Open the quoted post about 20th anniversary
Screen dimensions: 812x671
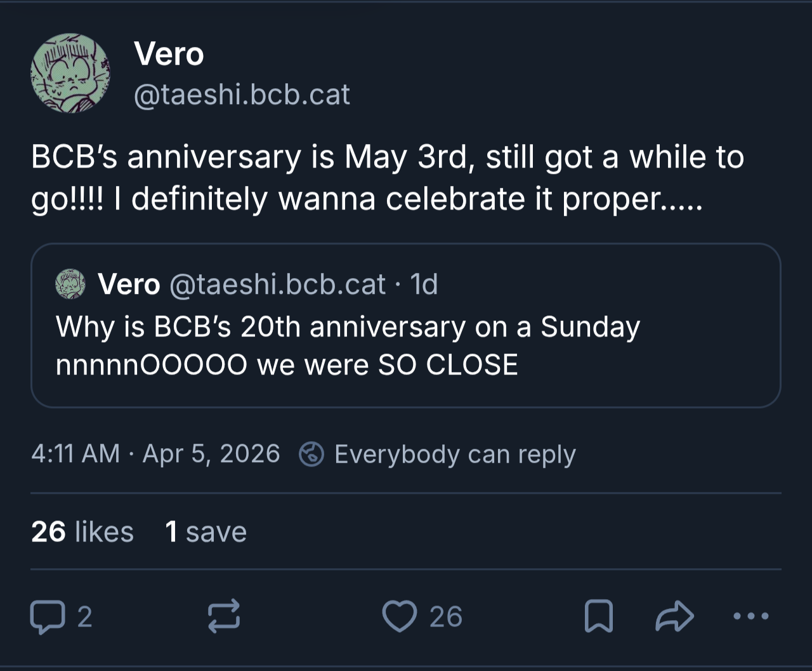coord(406,326)
